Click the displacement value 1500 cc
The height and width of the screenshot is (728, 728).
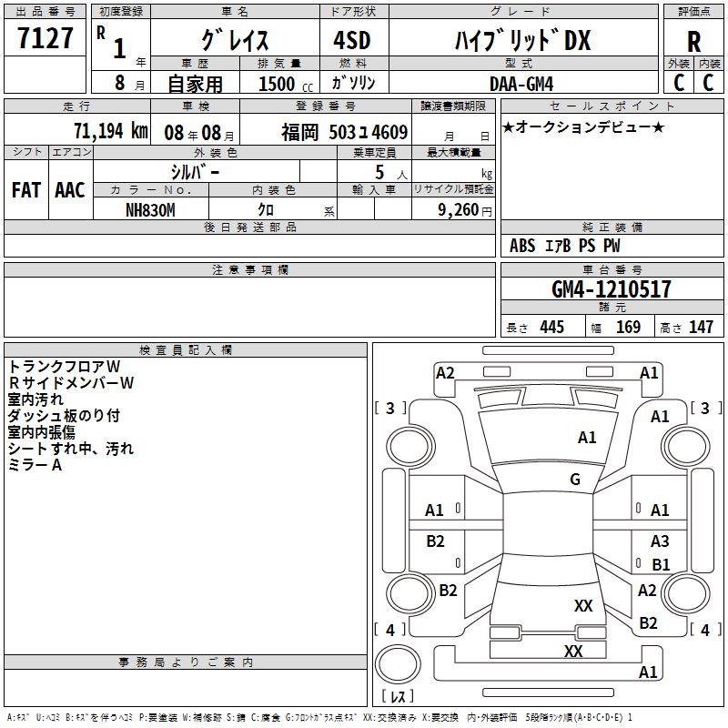(286, 84)
